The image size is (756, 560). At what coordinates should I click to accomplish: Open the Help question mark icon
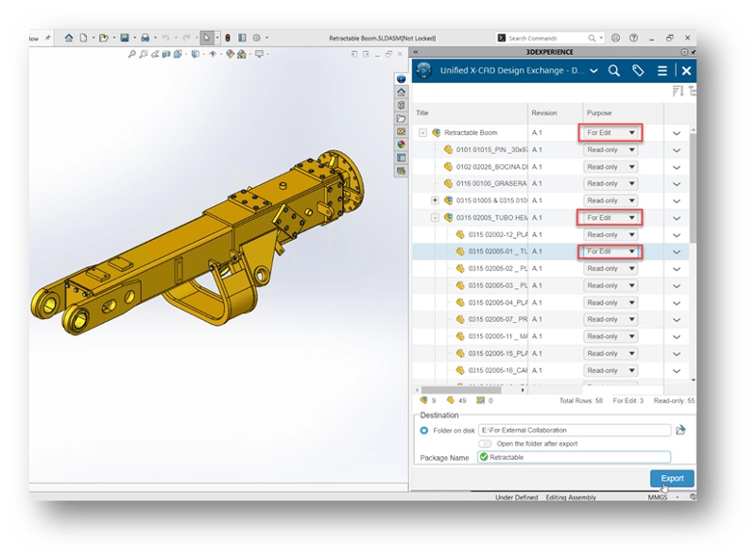[633, 38]
